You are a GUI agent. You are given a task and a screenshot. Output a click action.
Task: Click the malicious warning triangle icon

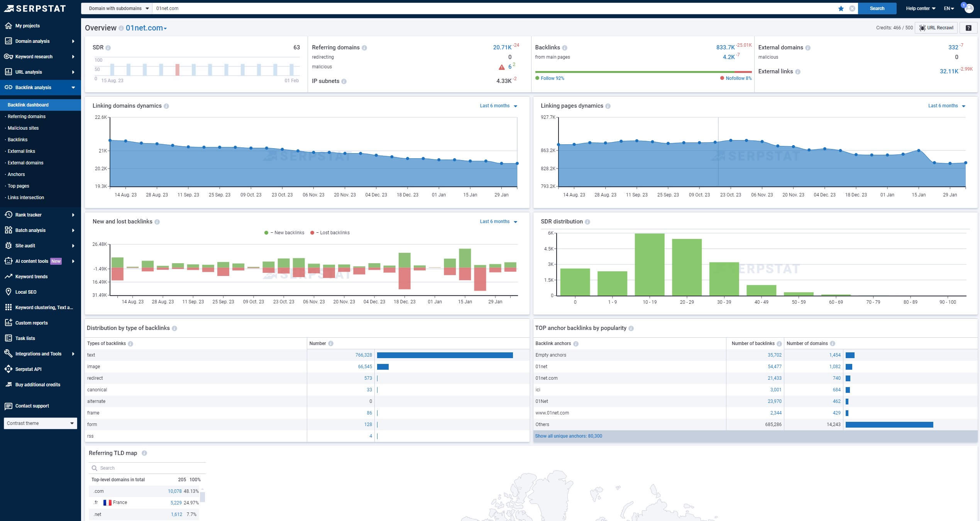coord(501,67)
